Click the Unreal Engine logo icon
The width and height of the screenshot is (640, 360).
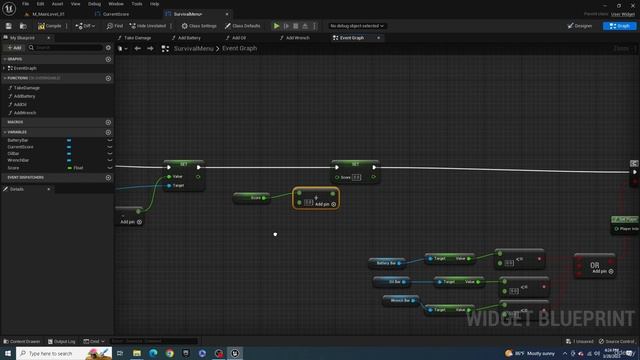(x=9, y=8)
